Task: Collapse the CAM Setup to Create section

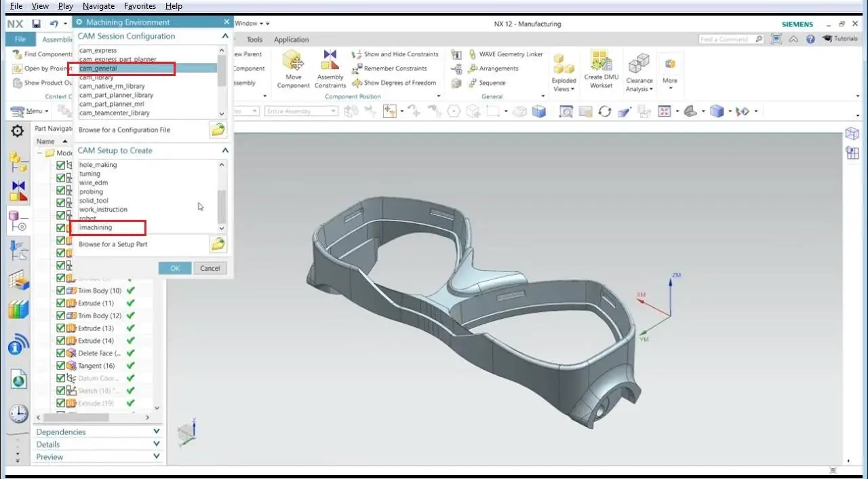Action: pos(225,151)
